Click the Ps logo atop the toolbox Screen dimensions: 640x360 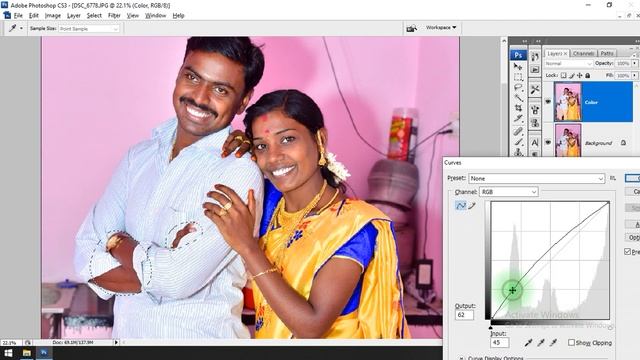click(518, 55)
